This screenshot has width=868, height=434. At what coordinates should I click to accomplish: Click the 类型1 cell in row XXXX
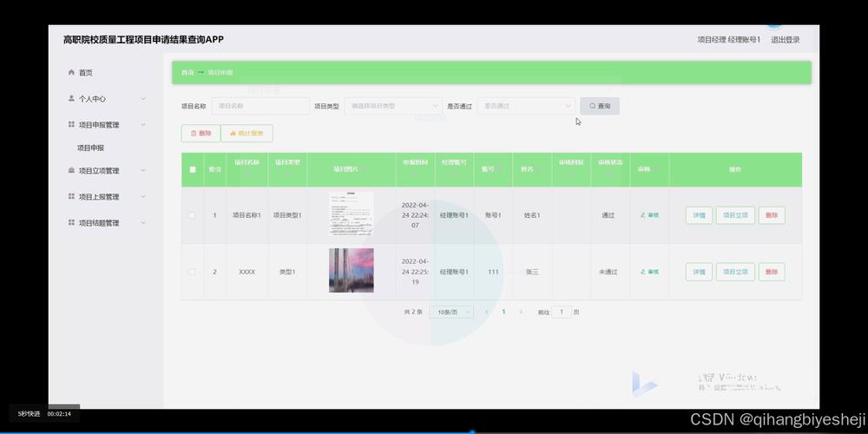click(287, 272)
